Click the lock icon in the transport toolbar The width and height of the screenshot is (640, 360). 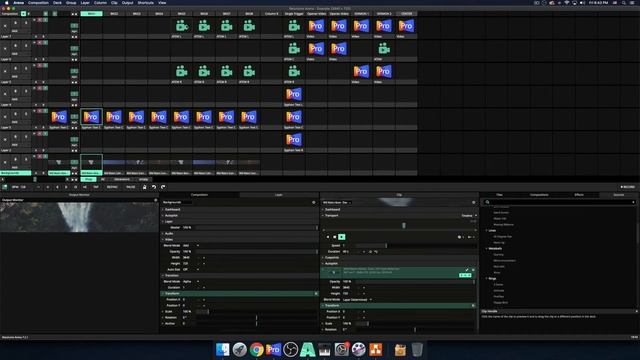(144, 187)
